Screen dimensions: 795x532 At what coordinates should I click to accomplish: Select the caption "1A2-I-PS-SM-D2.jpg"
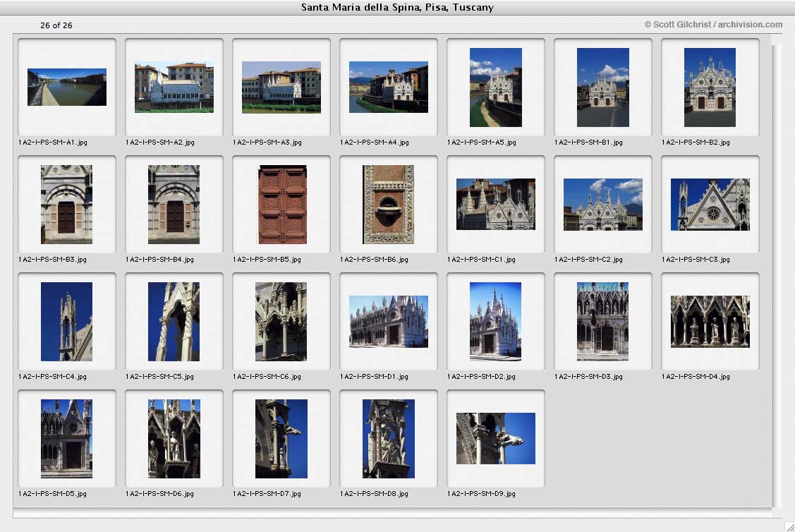pyautogui.click(x=482, y=377)
